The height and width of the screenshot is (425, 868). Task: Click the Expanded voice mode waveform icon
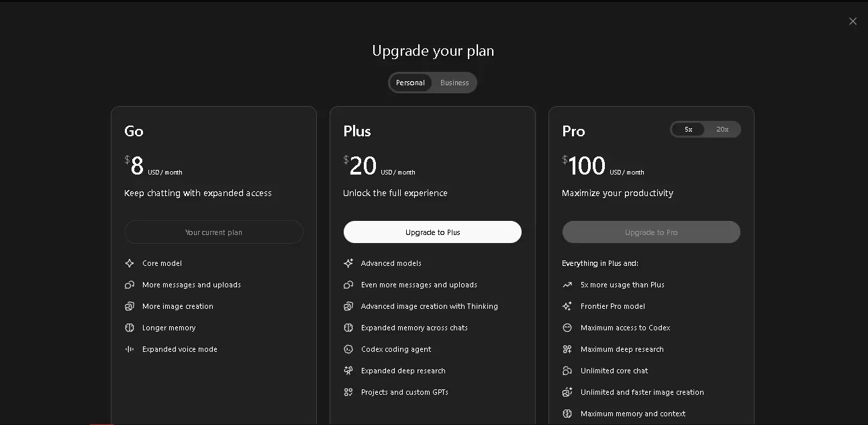point(130,349)
